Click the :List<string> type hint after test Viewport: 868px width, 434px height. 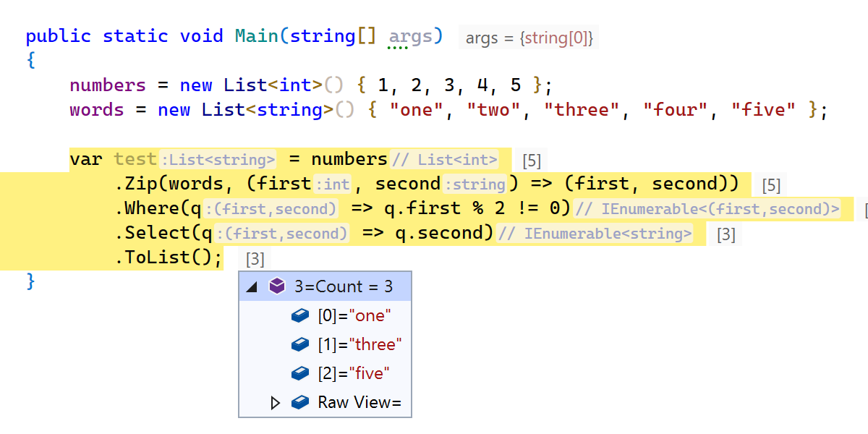(218, 160)
